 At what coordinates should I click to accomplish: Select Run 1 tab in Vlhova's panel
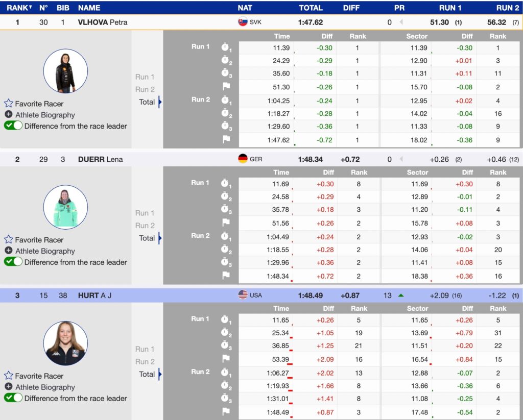tap(145, 77)
